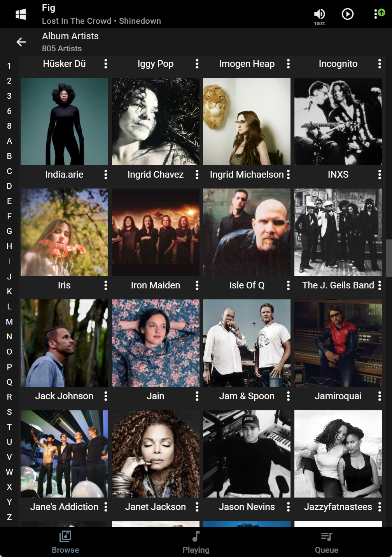This screenshot has width=392, height=557.
Task: Open options menu for Iggy Pop
Action: click(197, 64)
